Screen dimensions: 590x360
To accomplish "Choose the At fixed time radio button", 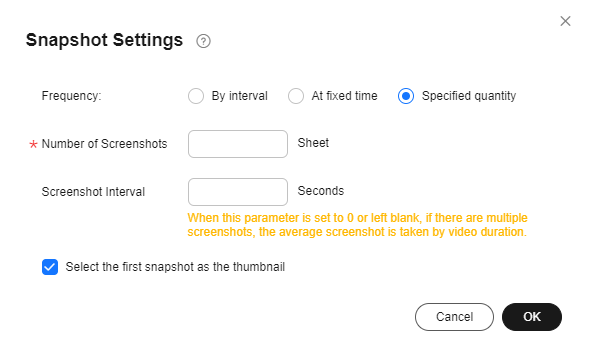I will pyautogui.click(x=296, y=96).
